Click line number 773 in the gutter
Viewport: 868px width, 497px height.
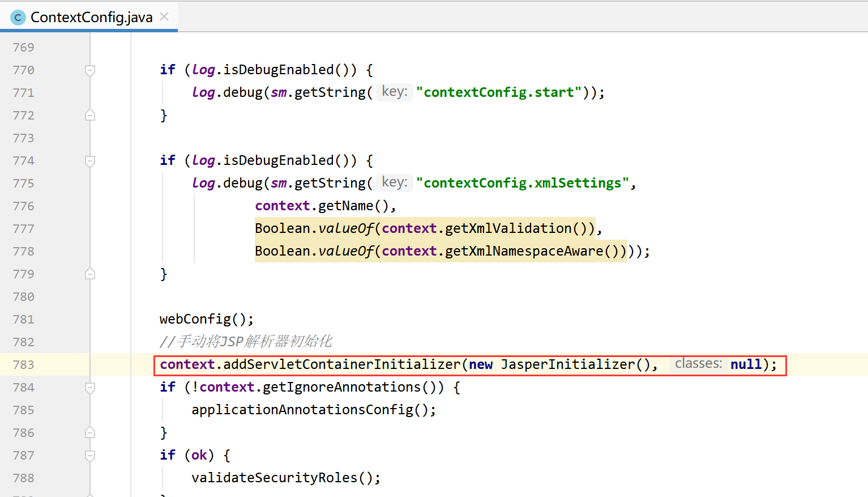click(23, 138)
